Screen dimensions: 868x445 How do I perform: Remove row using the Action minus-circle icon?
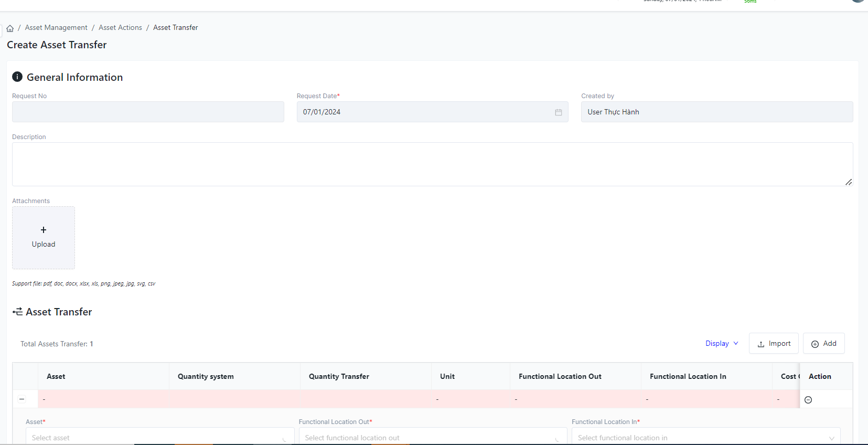point(808,400)
